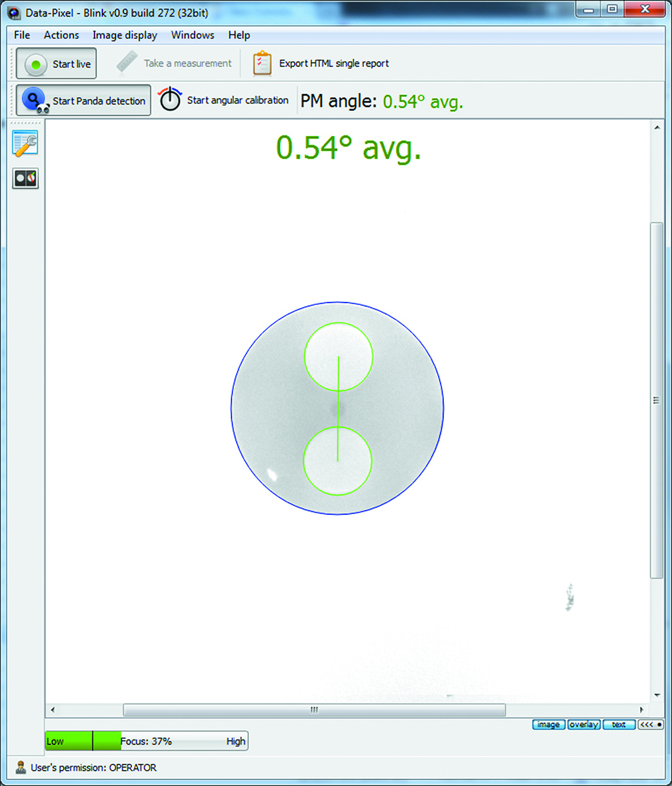
Task: Open the Help menu
Action: (x=239, y=35)
